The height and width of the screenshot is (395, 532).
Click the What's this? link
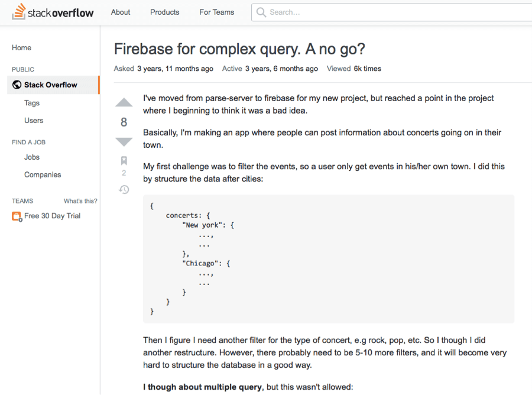[x=80, y=201]
